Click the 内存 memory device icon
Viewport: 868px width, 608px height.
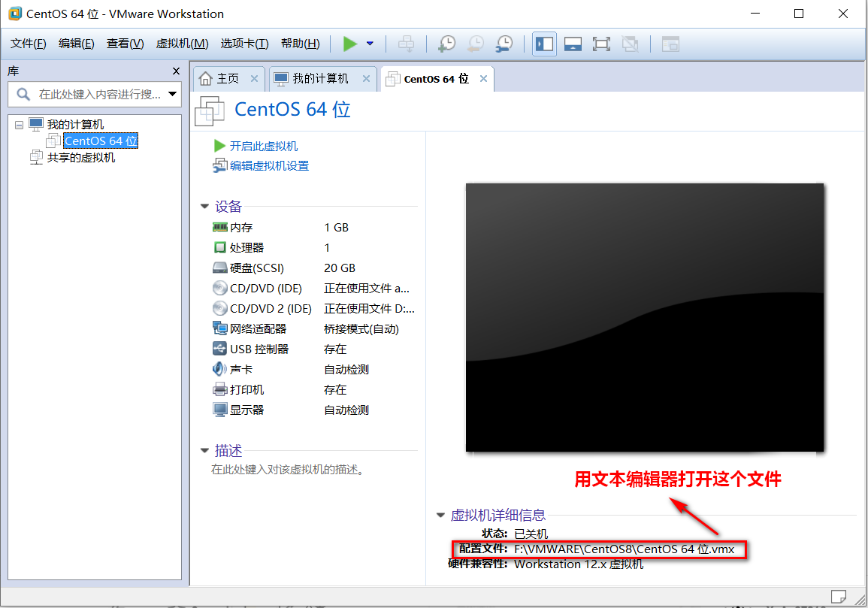coord(219,227)
